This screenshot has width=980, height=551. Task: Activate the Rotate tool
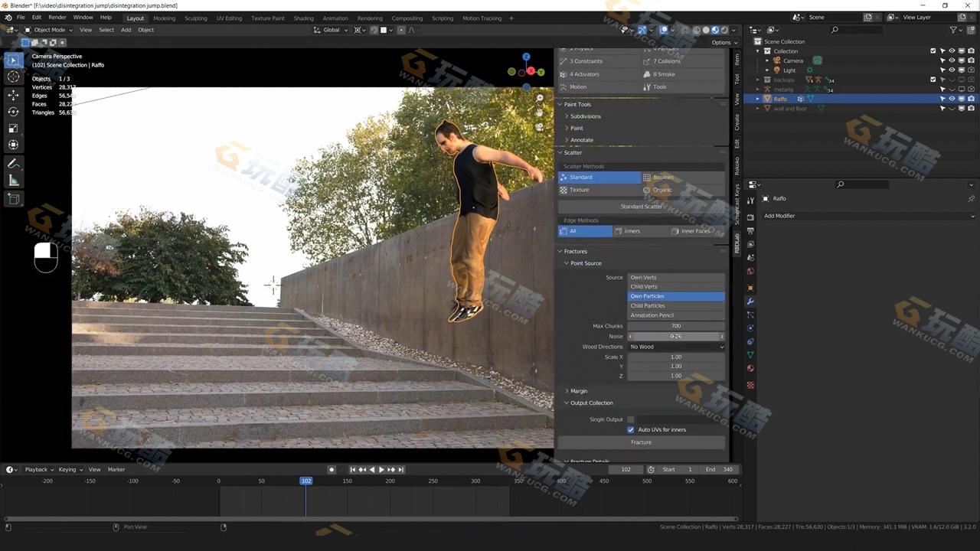[x=13, y=112]
